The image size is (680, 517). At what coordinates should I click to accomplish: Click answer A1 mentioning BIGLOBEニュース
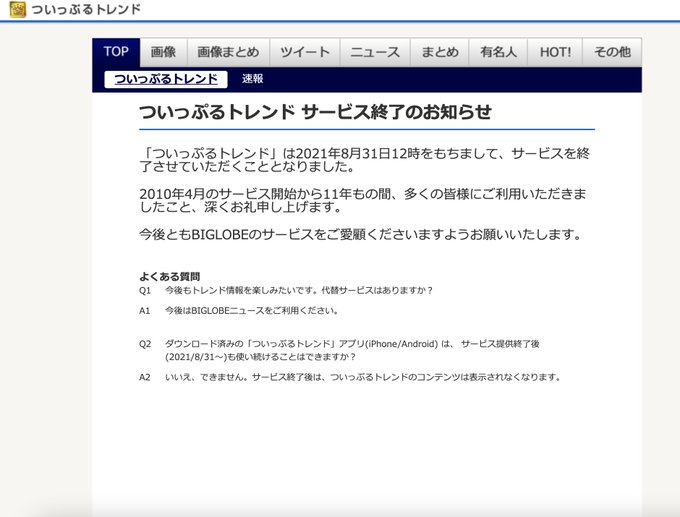(239, 311)
